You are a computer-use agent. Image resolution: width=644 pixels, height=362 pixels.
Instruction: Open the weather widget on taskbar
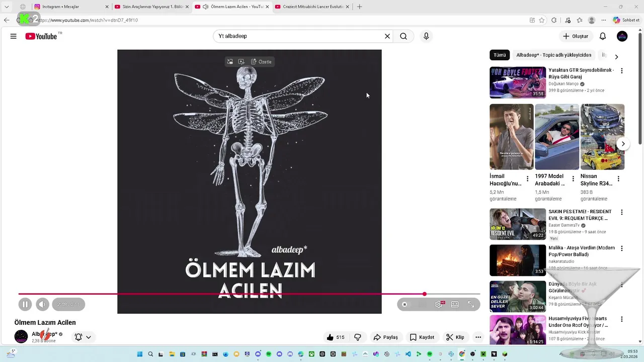point(11,354)
